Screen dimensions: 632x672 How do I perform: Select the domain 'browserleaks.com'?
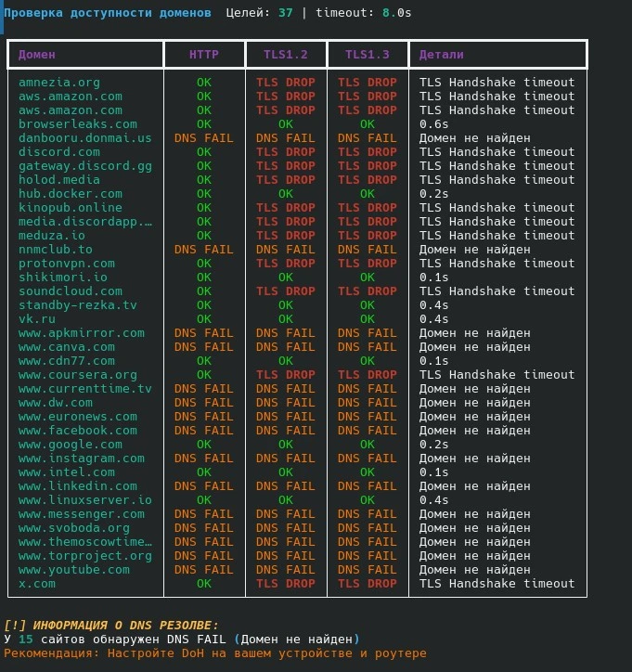click(x=78, y=123)
